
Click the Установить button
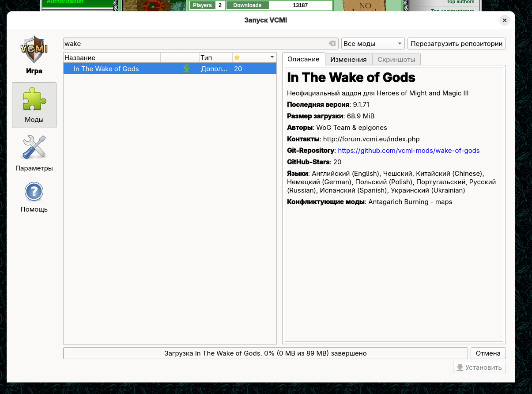tap(479, 367)
